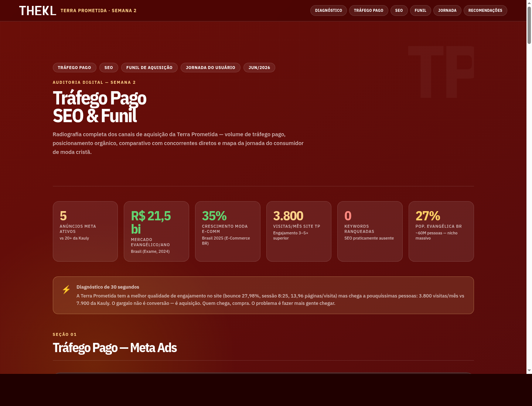Click 'Brasil (Exame, 2024)' source caption
Screen dimensions: 532x406
point(150,251)
